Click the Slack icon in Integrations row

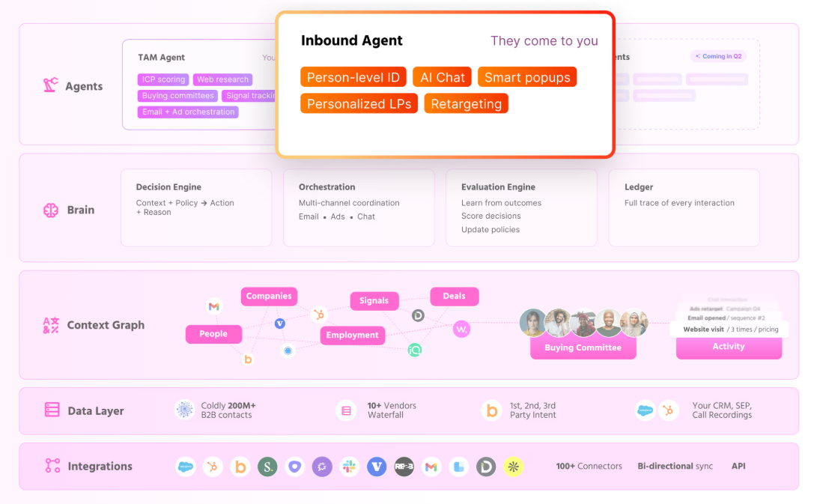tap(350, 467)
